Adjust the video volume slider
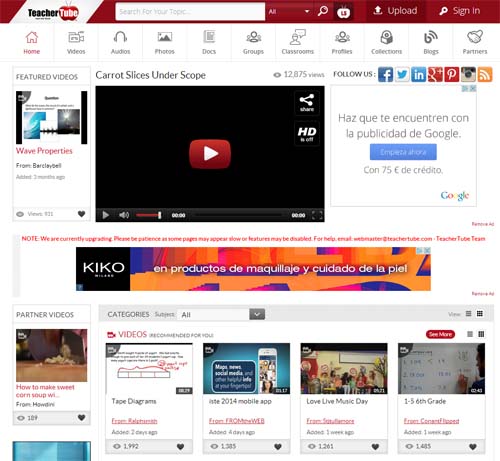 149,215
